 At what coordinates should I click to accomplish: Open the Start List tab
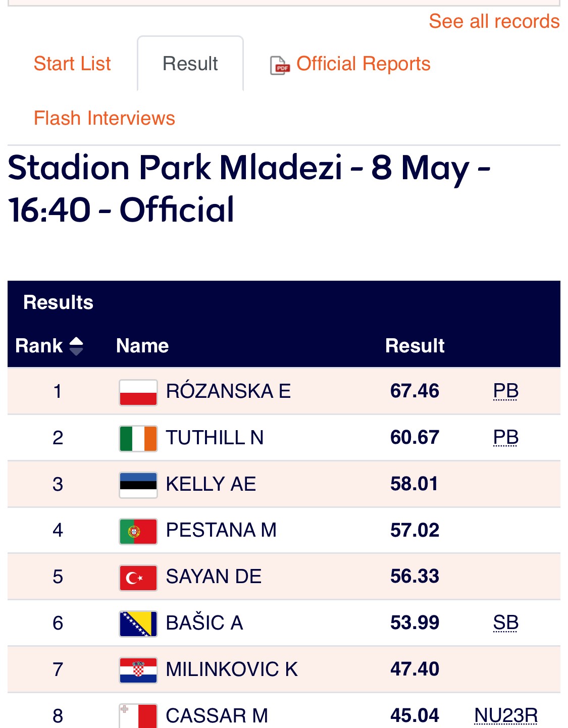(x=72, y=64)
